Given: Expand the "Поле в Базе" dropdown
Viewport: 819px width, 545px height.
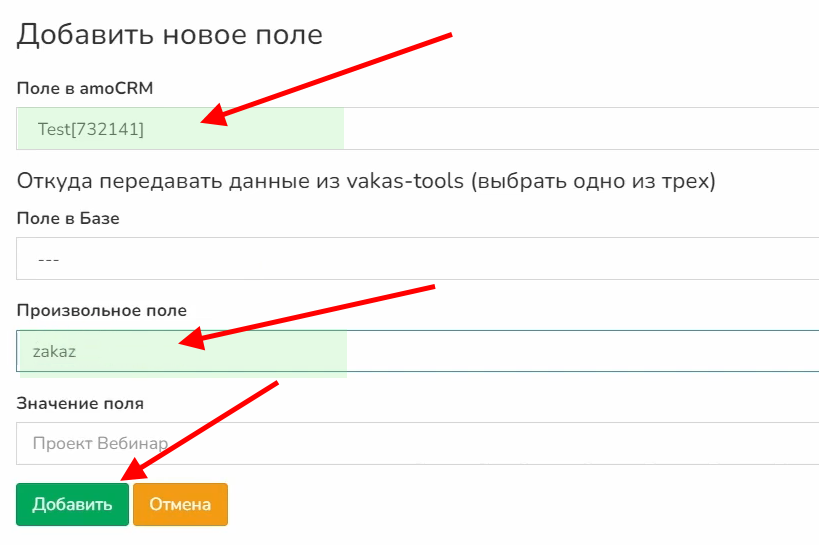Looking at the screenshot, I should click(500, 259).
